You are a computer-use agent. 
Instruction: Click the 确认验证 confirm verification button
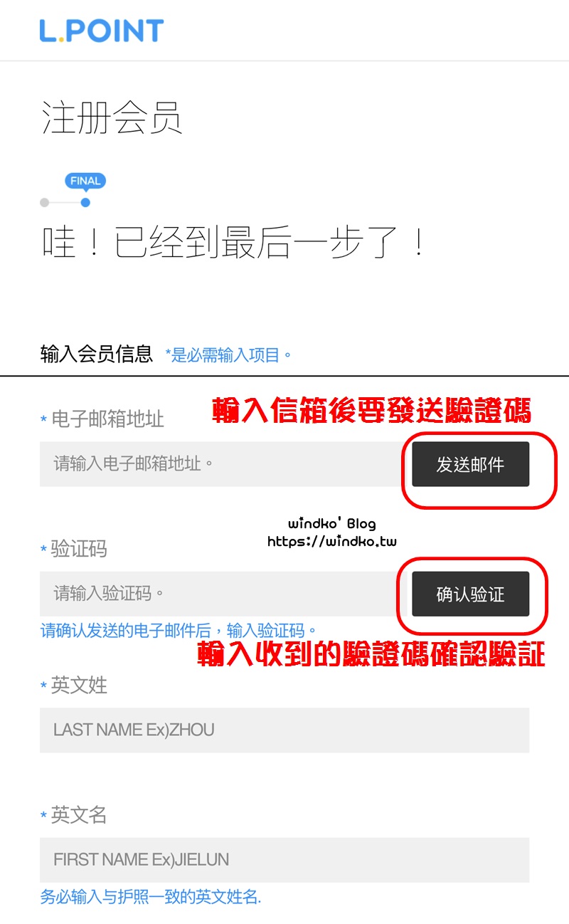point(470,594)
